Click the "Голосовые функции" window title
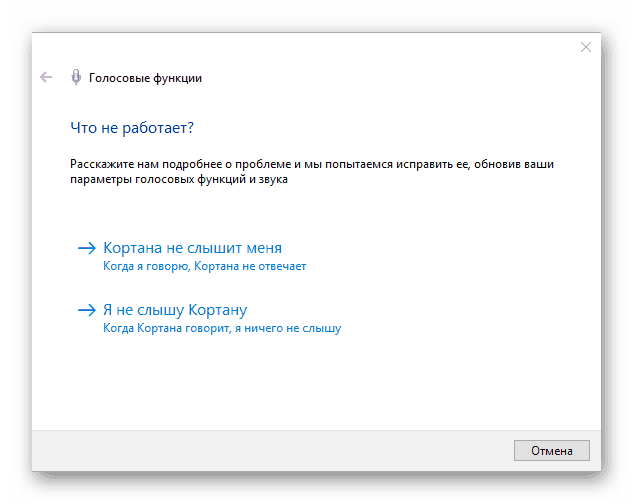The width and height of the screenshot is (633, 504). [x=145, y=78]
